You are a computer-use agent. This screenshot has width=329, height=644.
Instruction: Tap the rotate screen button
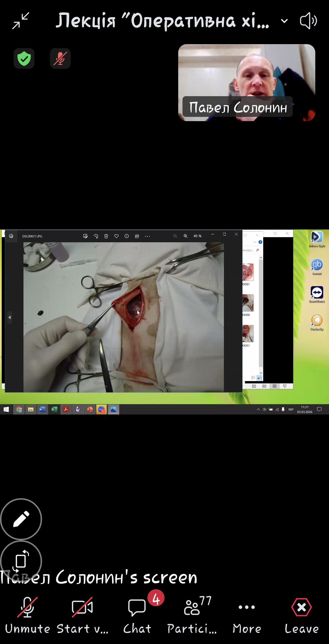[21, 561]
